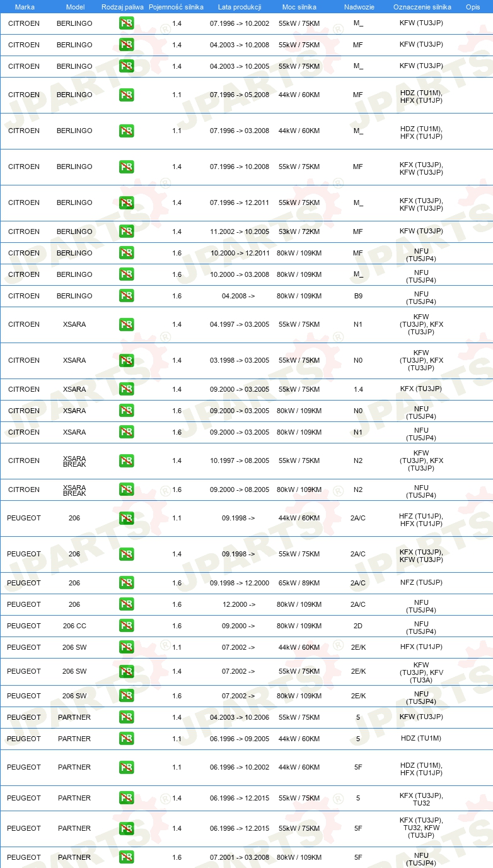The image size is (493, 868).
Task: Click fuel icon for 206 SW 1.1 row
Action: [127, 647]
